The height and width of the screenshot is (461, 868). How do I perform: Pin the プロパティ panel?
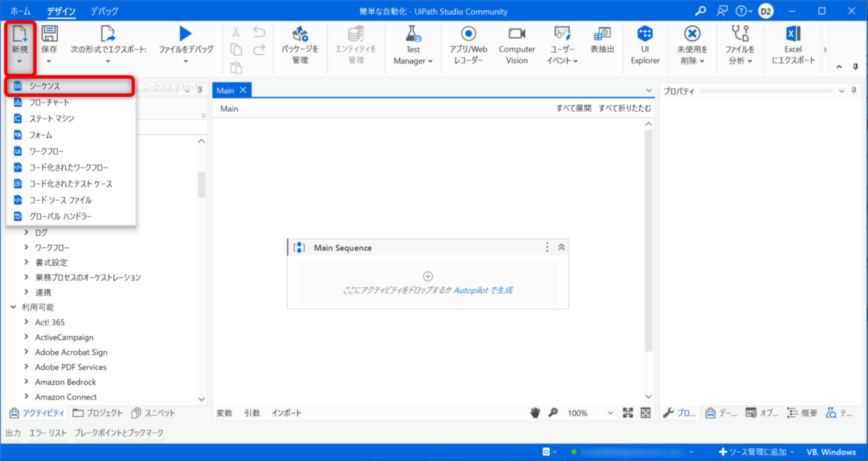(x=854, y=90)
